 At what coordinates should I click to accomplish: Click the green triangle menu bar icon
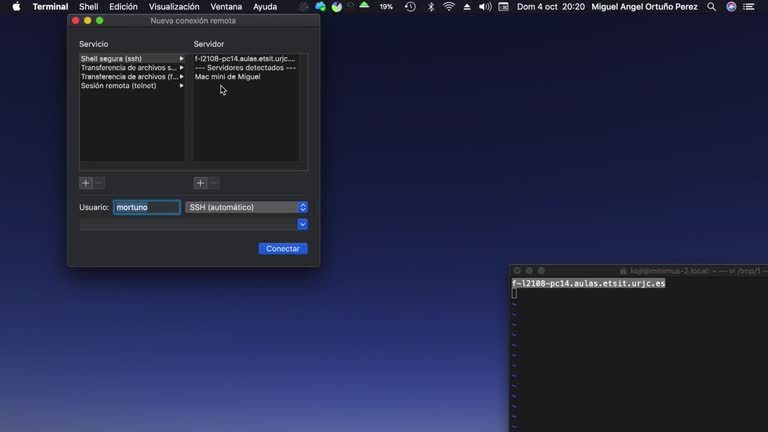364,5
